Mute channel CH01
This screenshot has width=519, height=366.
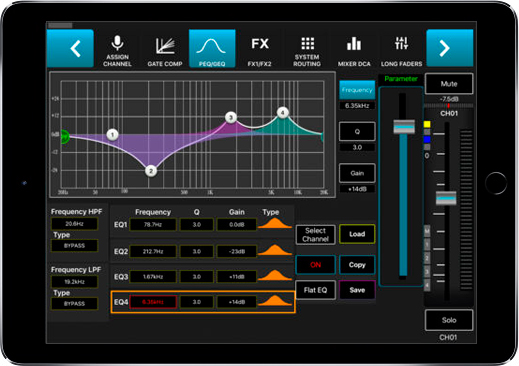click(449, 84)
